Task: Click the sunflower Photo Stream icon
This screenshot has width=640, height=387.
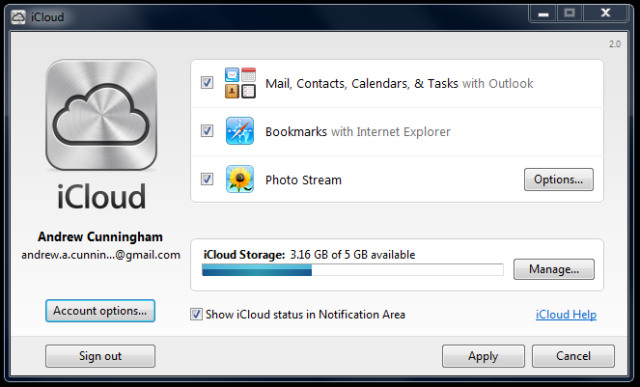Action: [240, 179]
